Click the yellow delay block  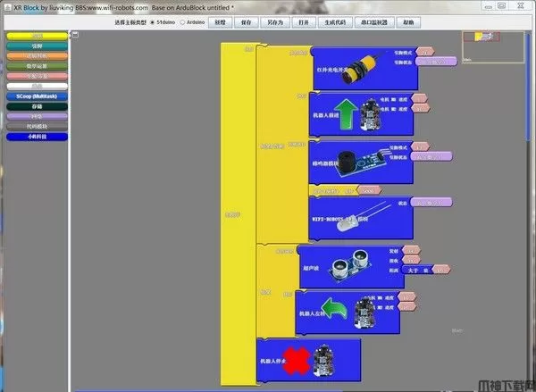pos(332,190)
